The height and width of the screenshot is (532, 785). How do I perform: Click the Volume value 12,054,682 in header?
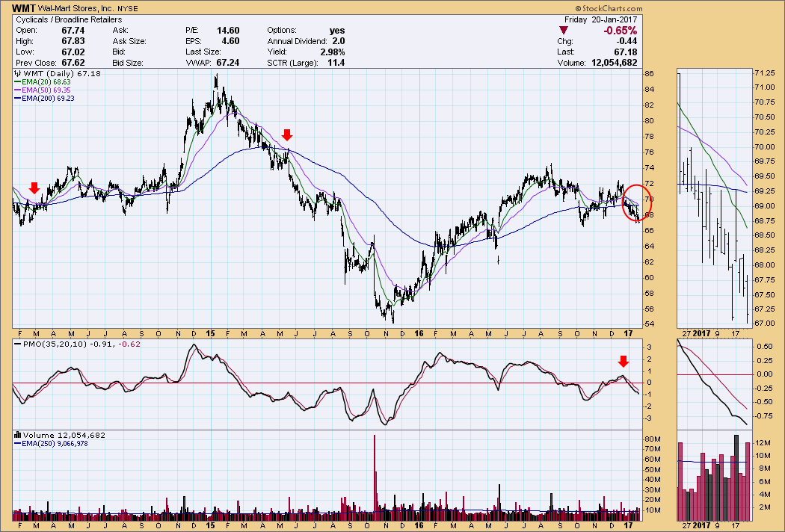point(615,63)
